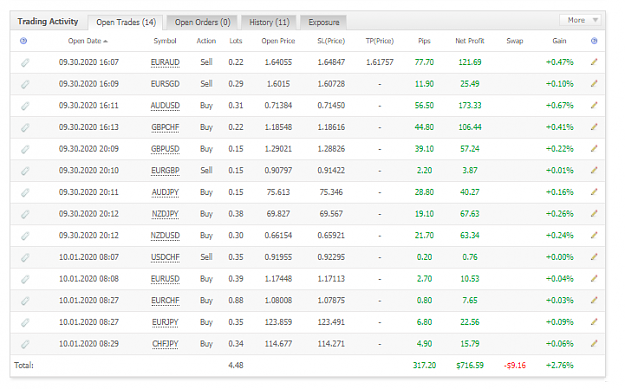Open the AUDUSD symbol link
The width and height of the screenshot is (625, 389).
(165, 106)
